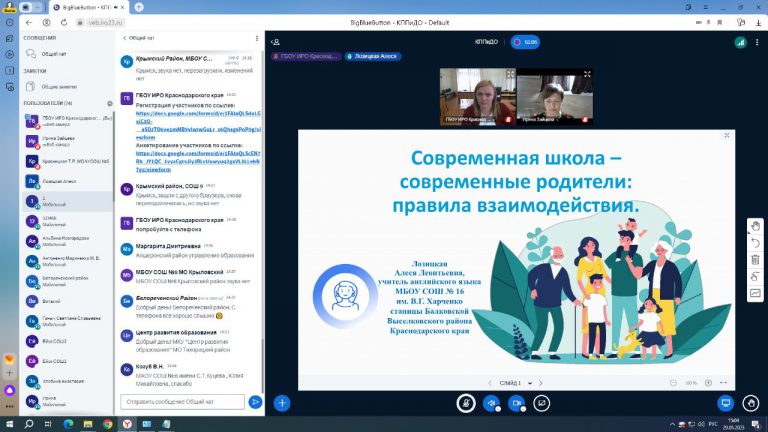Toggle the user list panel
This screenshot has width=768, height=432.
(275, 42)
